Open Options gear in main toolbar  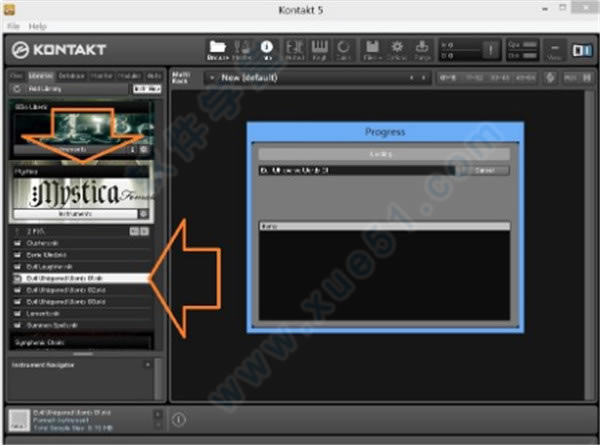tap(397, 50)
